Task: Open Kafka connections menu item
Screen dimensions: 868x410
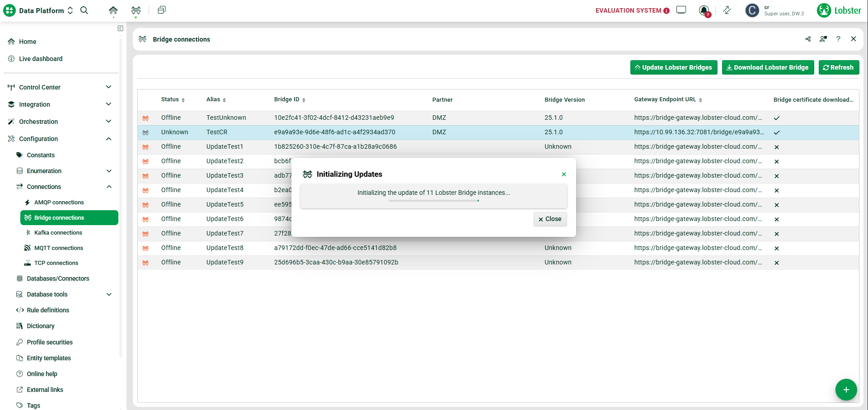Action: [x=58, y=233]
